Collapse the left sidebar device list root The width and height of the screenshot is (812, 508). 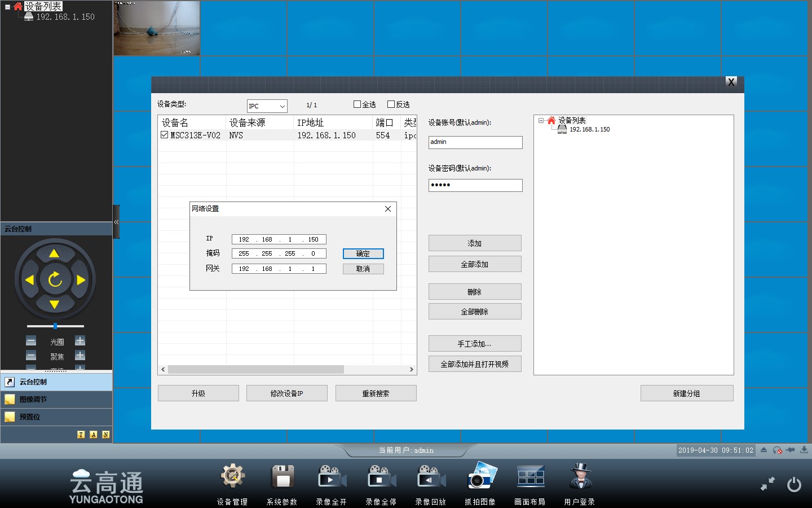click(x=7, y=7)
